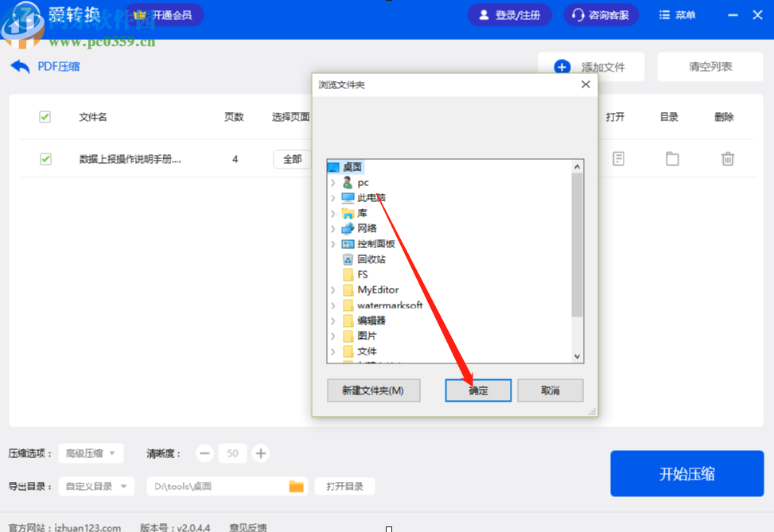Click the clarity value field showing 50

232,453
